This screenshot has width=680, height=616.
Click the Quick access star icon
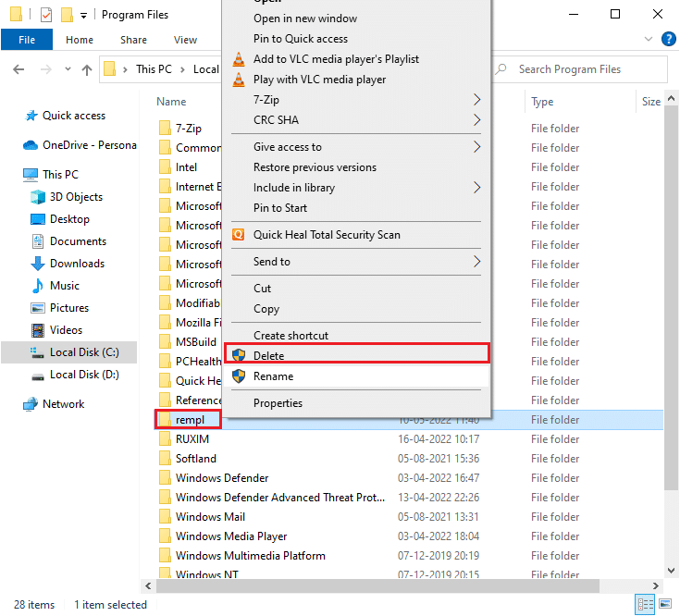31,116
